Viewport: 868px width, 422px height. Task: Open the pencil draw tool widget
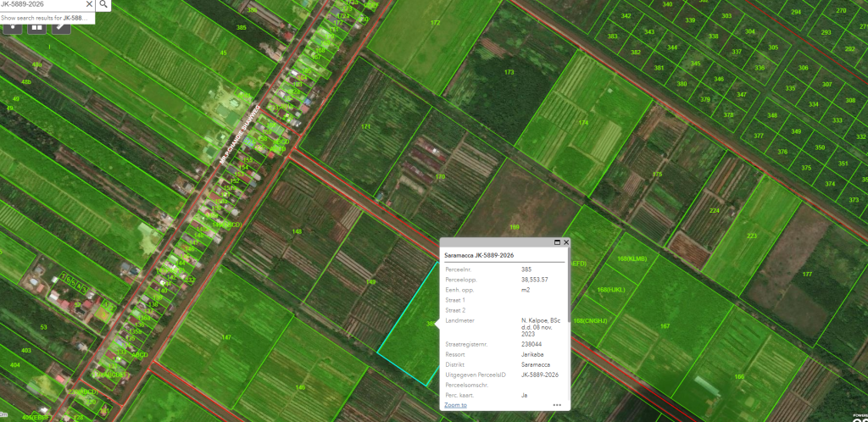[x=61, y=26]
